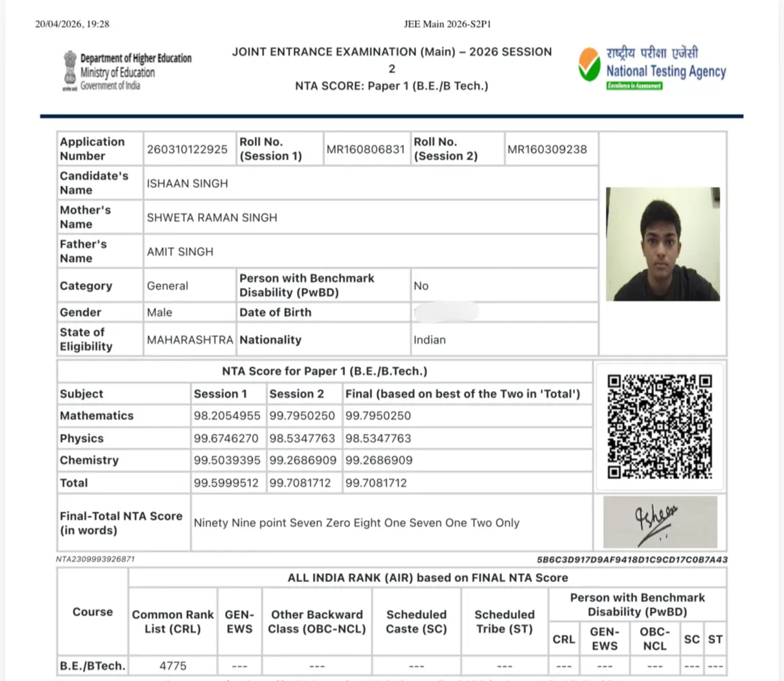This screenshot has width=784, height=681.
Task: Click candidate name ISHAAN SINGH
Action: coord(187,183)
